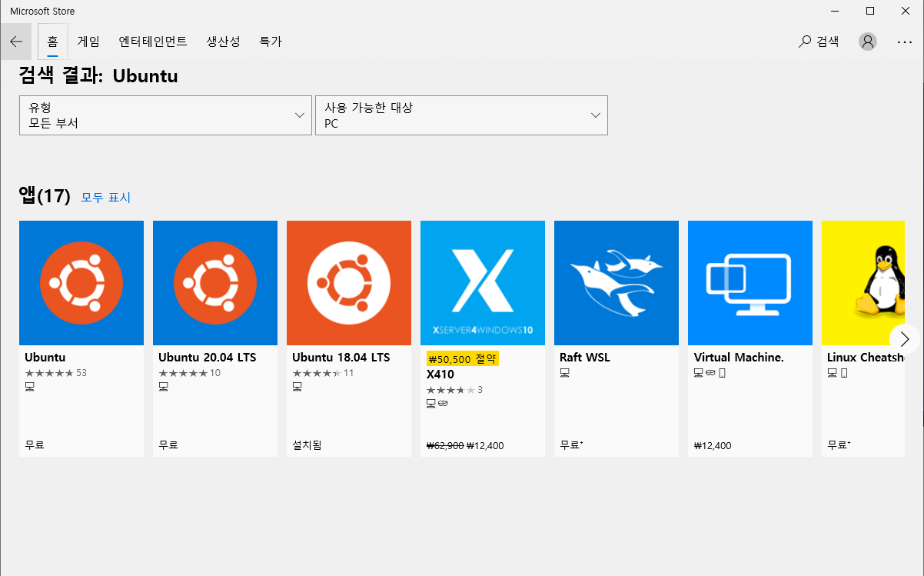Switch to the 홈 tab
The image size is (924, 576).
pyautogui.click(x=53, y=42)
